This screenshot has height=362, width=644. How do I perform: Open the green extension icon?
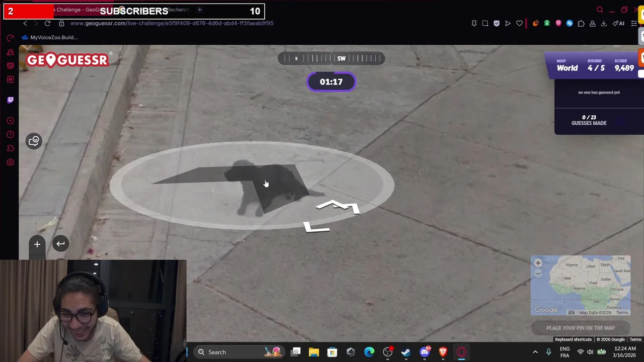tap(547, 23)
